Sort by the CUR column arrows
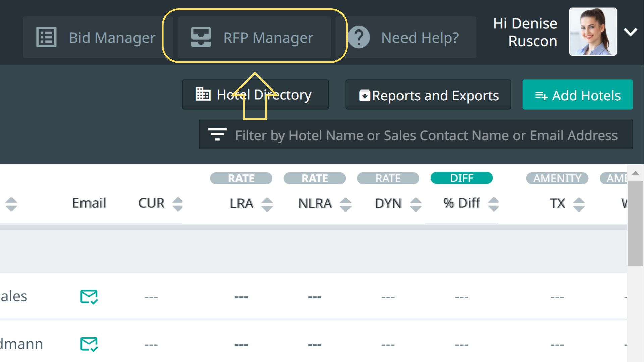Viewport: 644px width, 362px height. point(177,204)
